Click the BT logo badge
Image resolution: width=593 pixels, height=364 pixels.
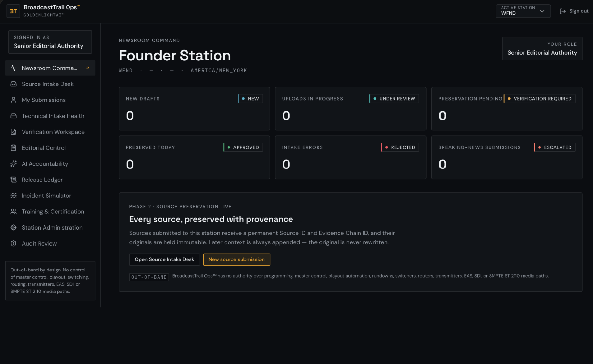[13, 11]
